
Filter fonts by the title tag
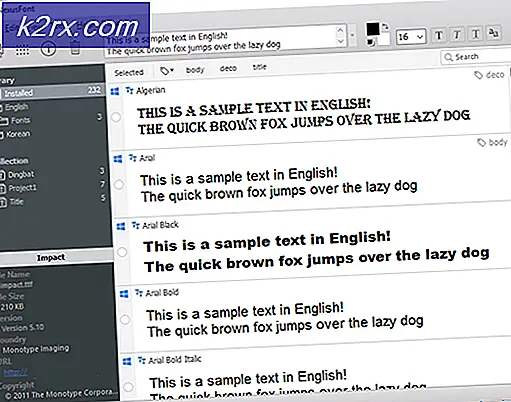260,67
